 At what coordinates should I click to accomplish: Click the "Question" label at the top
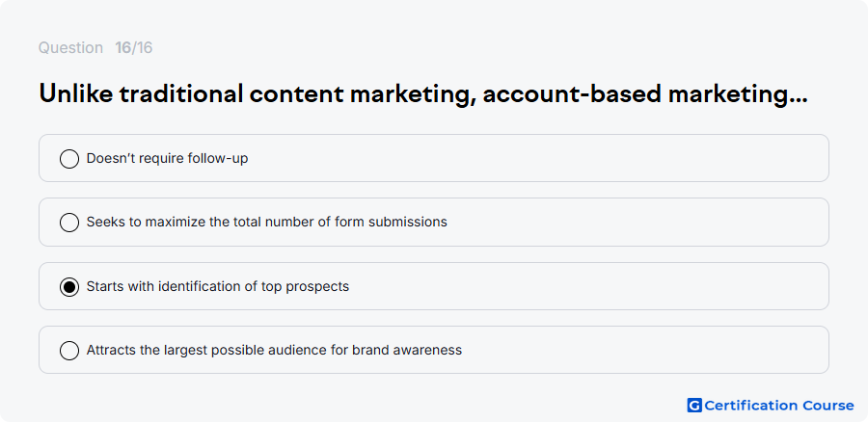pos(70,48)
